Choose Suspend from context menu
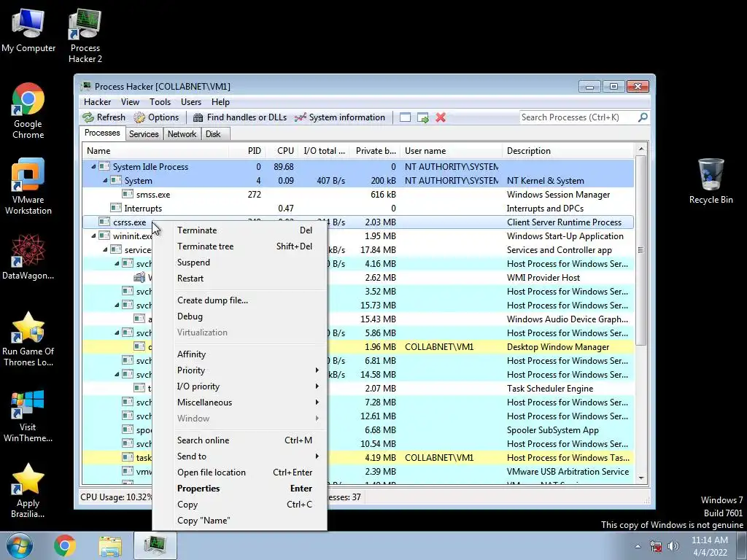 [247, 262]
